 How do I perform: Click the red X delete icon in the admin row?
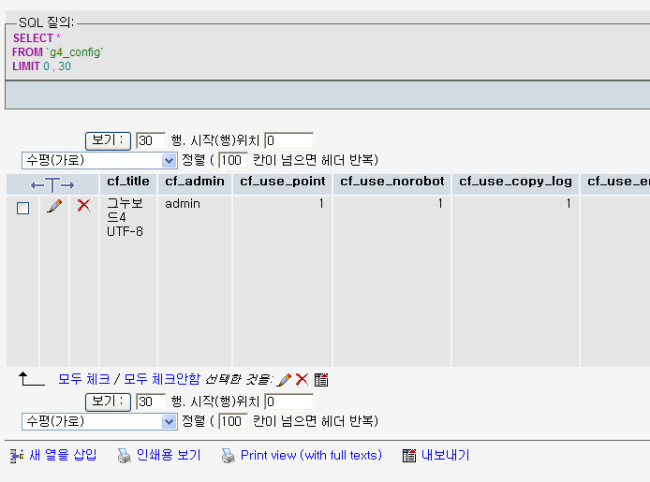tap(84, 205)
